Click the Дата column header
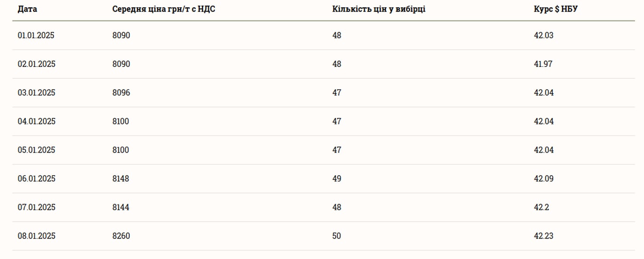Viewport: 644px width, 259px height. click(27, 10)
